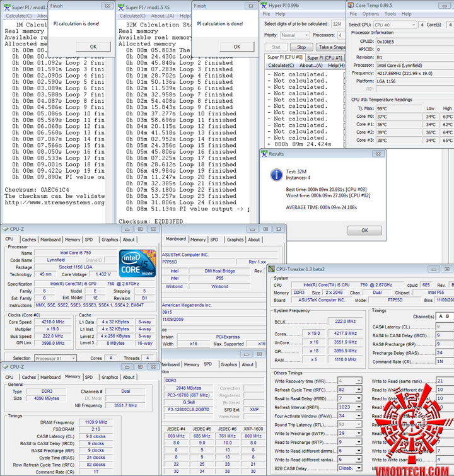Click the Results dialog title icon
This screenshot has height=476, width=454.
click(264, 154)
